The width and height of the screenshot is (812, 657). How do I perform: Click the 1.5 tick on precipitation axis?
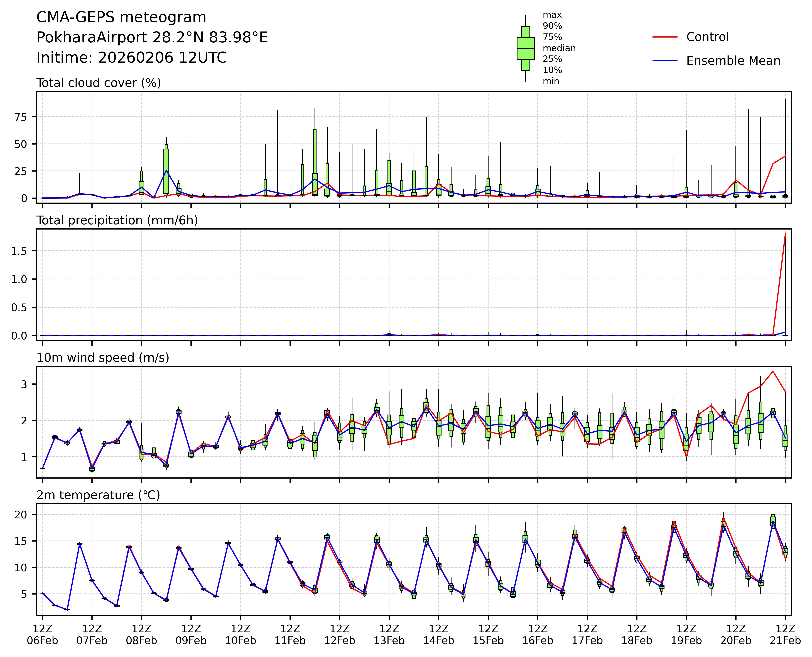pyautogui.click(x=19, y=251)
